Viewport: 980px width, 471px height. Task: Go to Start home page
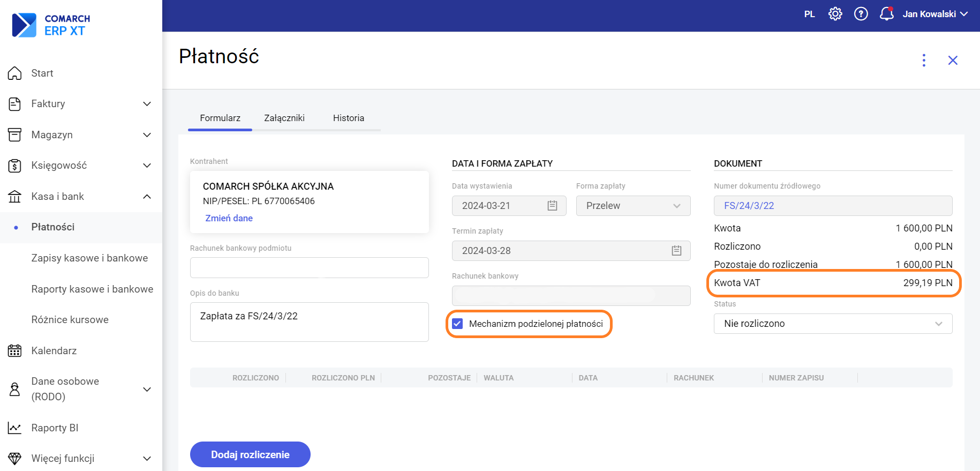42,73
